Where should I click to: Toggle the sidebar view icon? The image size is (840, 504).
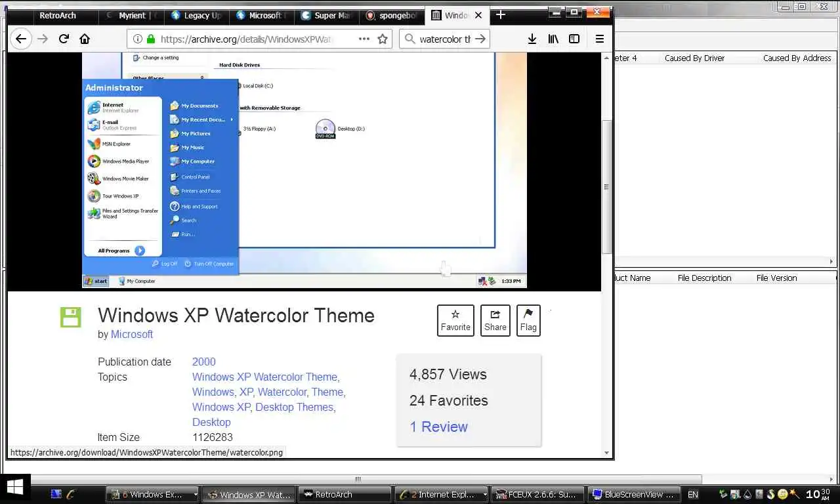[574, 39]
